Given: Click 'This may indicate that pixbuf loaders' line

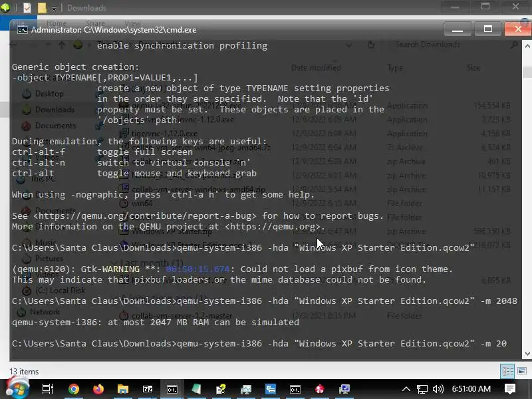Looking at the screenshot, I should tap(219, 279).
